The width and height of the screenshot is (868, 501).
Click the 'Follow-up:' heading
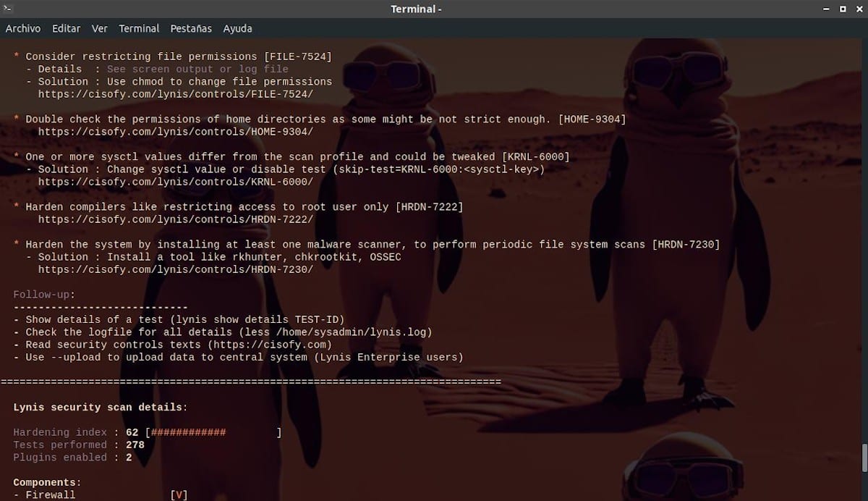44,295
